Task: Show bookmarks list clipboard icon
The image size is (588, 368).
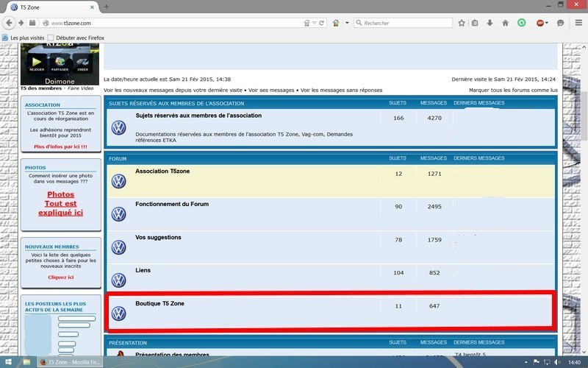Action: coord(475,23)
